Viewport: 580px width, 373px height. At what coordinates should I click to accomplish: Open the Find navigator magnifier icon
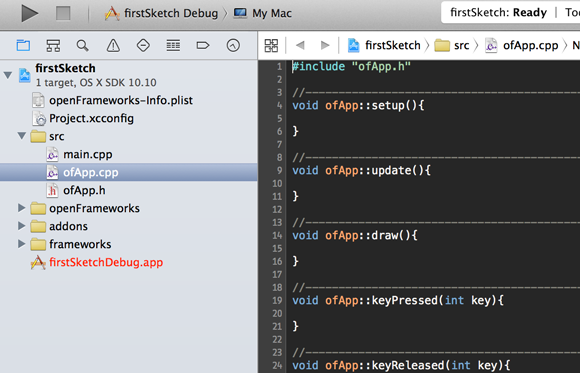tap(82, 46)
